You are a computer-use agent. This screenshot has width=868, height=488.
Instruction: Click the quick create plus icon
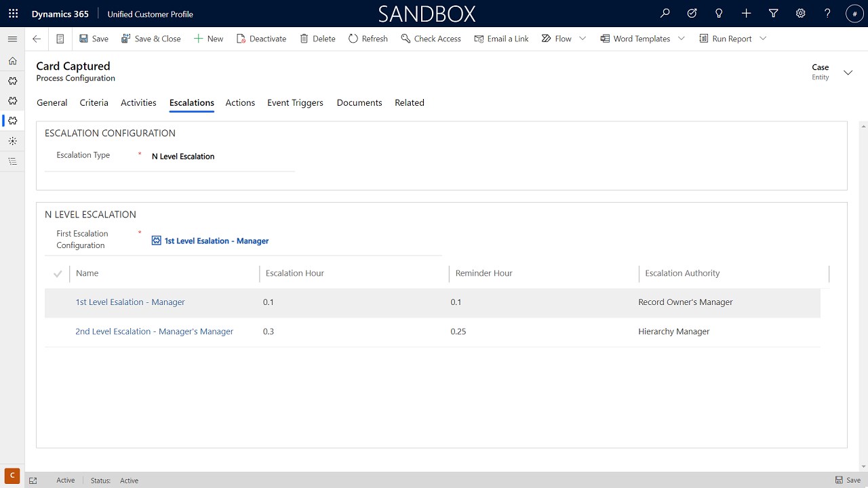click(747, 14)
